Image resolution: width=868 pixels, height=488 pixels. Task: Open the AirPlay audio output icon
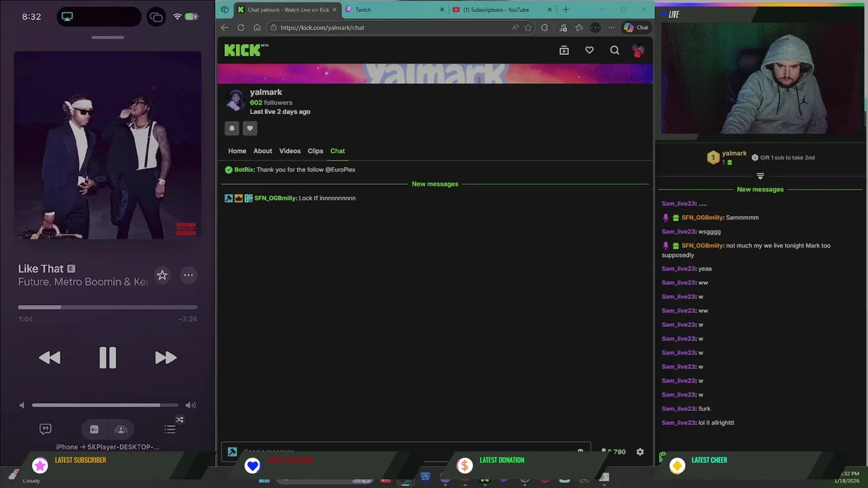pos(121,429)
